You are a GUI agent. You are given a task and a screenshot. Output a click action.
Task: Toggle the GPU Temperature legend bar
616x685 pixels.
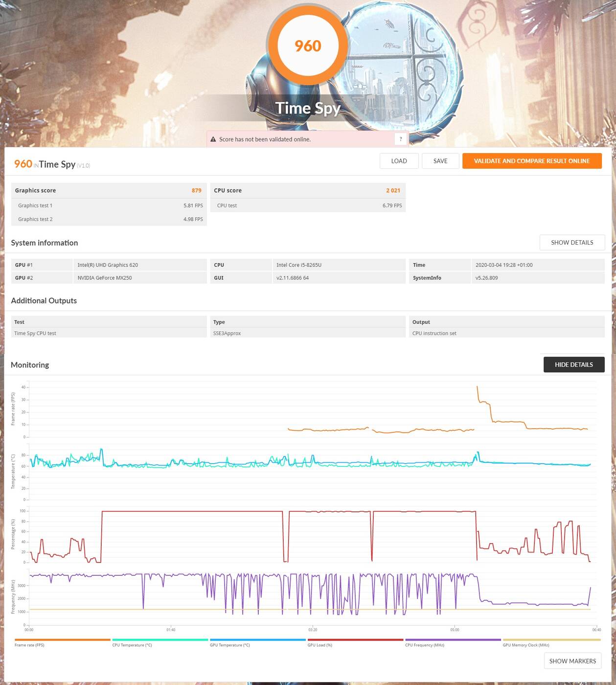[x=257, y=639]
